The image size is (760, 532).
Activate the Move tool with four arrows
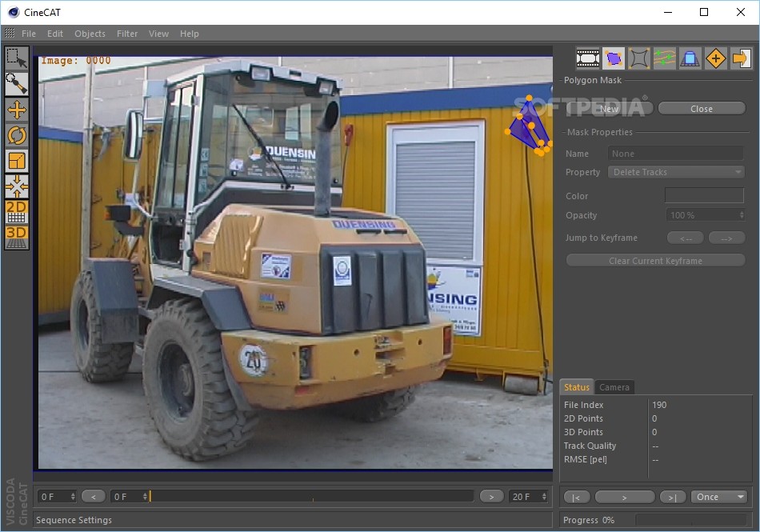pos(17,110)
